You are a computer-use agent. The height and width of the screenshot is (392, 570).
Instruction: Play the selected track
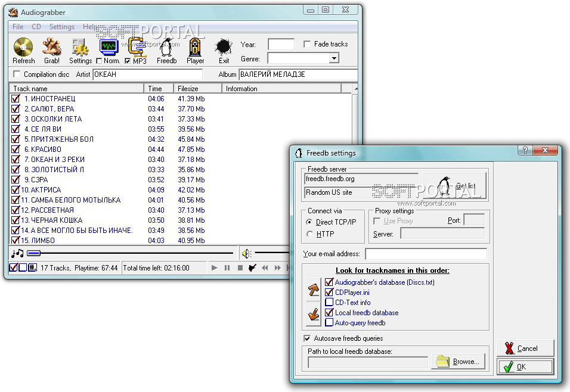point(214,267)
